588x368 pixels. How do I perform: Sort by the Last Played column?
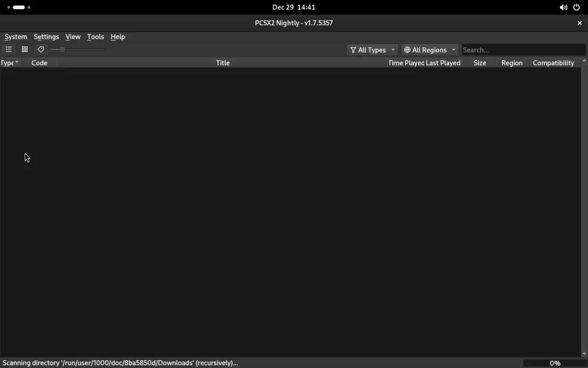[x=443, y=63]
